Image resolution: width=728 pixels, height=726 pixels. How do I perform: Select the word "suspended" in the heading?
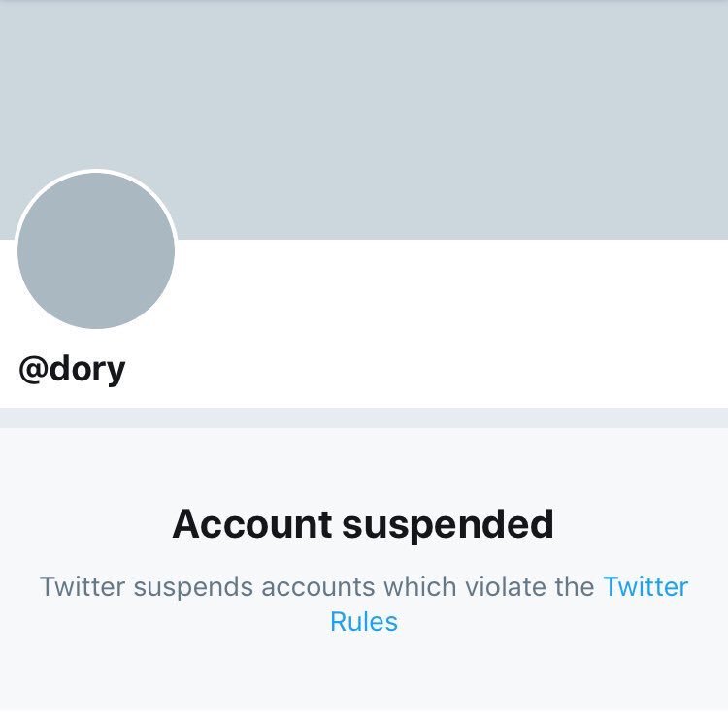pos(447,524)
